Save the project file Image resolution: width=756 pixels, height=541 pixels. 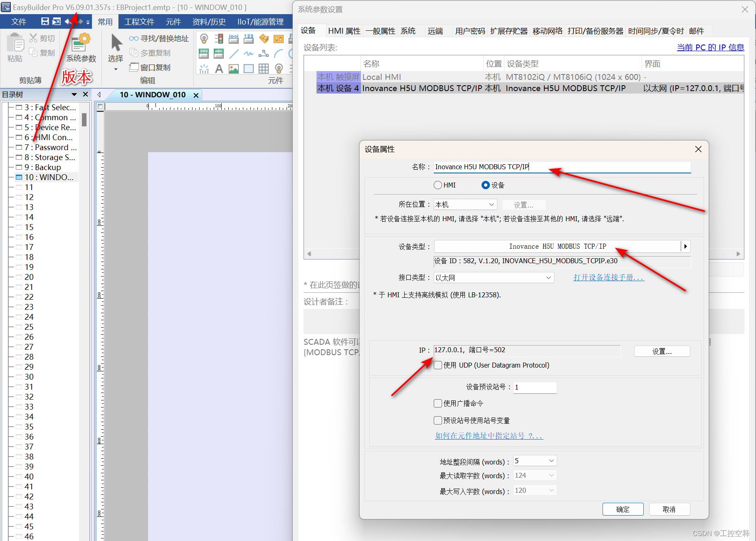tap(45, 22)
